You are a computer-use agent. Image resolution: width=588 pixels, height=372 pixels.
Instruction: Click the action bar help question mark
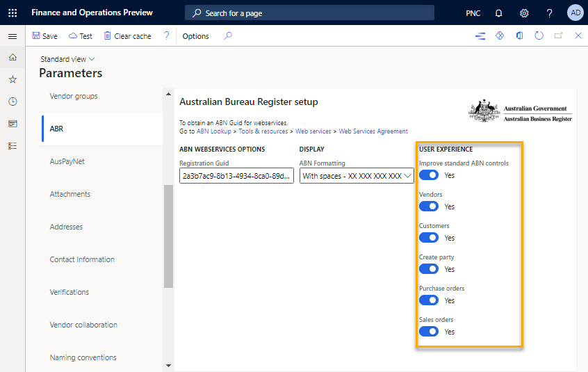pyautogui.click(x=167, y=35)
